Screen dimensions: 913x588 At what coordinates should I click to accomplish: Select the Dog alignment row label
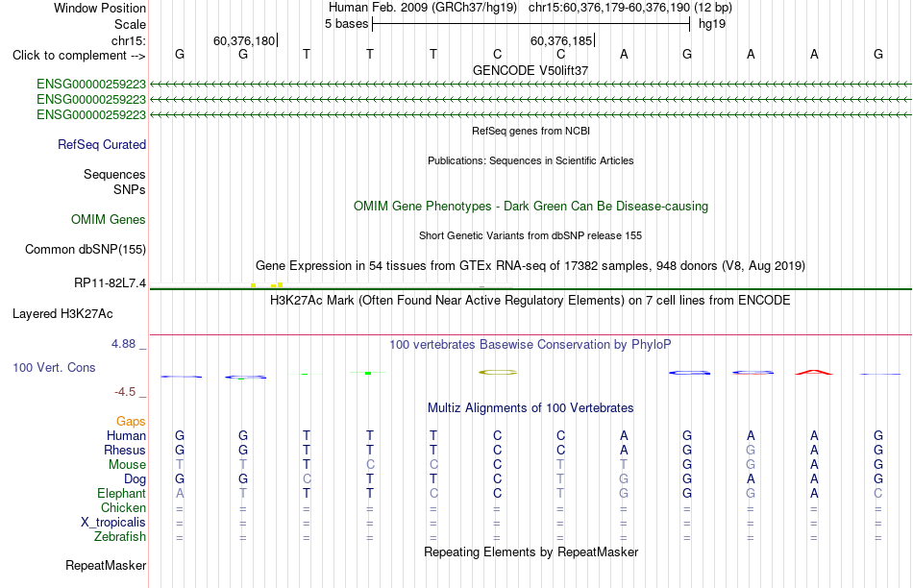pos(136,479)
